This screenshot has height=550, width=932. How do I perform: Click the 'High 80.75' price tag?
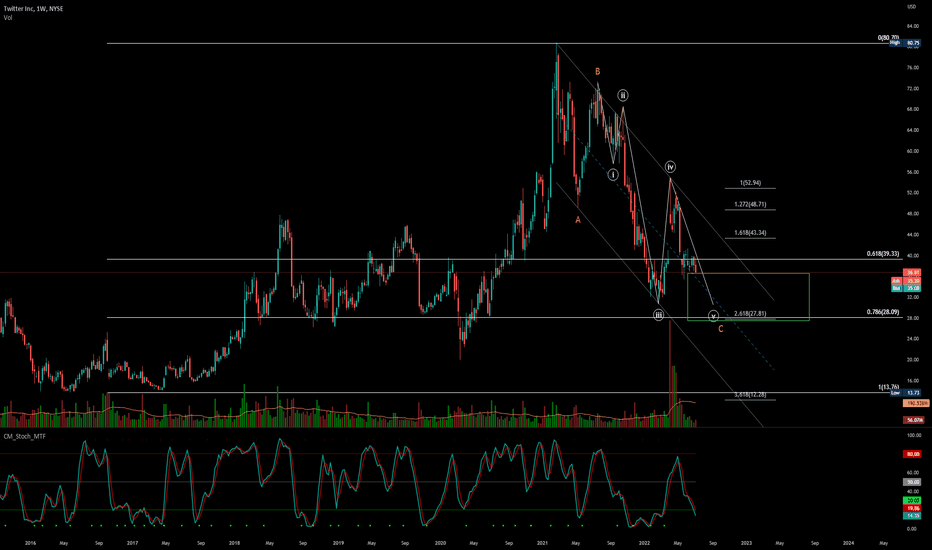(905, 43)
